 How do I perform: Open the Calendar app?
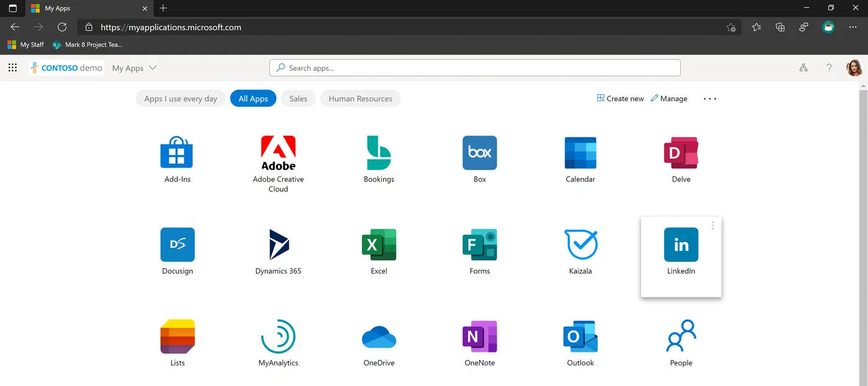580,153
